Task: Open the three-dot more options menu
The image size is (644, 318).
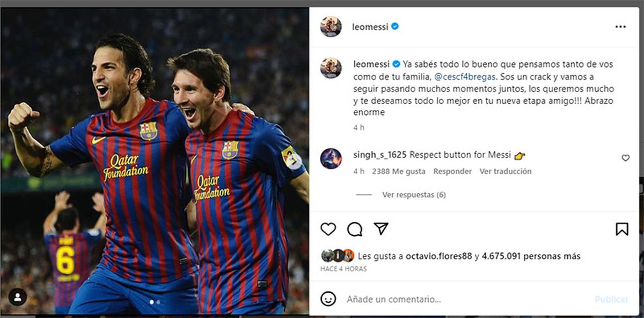Action: click(x=620, y=27)
